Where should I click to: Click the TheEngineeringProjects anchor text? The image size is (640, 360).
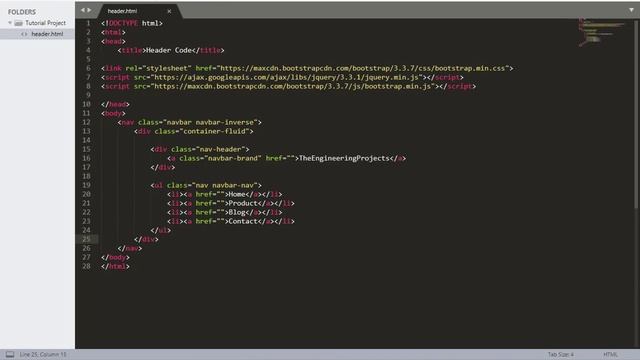[x=344, y=158]
